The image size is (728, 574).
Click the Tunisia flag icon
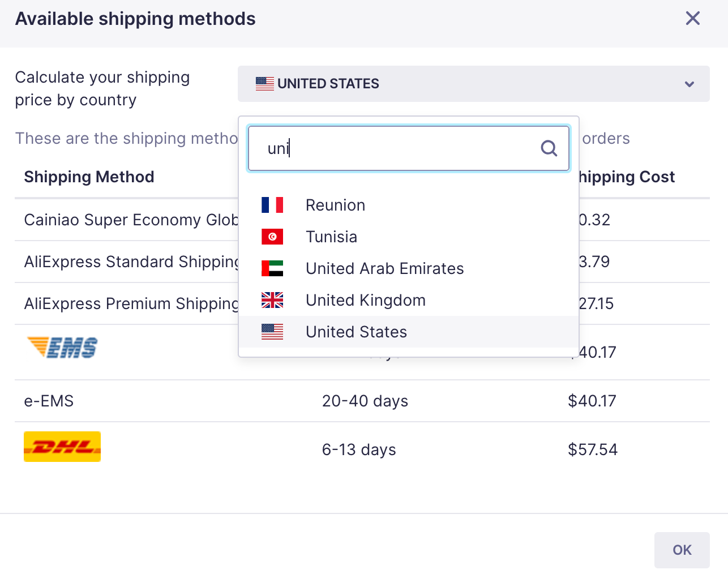point(272,237)
